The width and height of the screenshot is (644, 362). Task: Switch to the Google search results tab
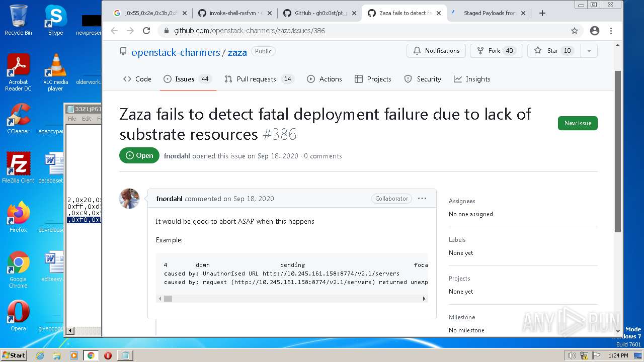[150, 13]
